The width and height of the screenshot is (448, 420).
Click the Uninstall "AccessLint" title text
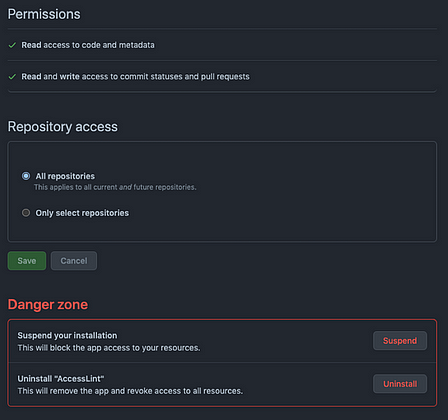[x=61, y=379]
